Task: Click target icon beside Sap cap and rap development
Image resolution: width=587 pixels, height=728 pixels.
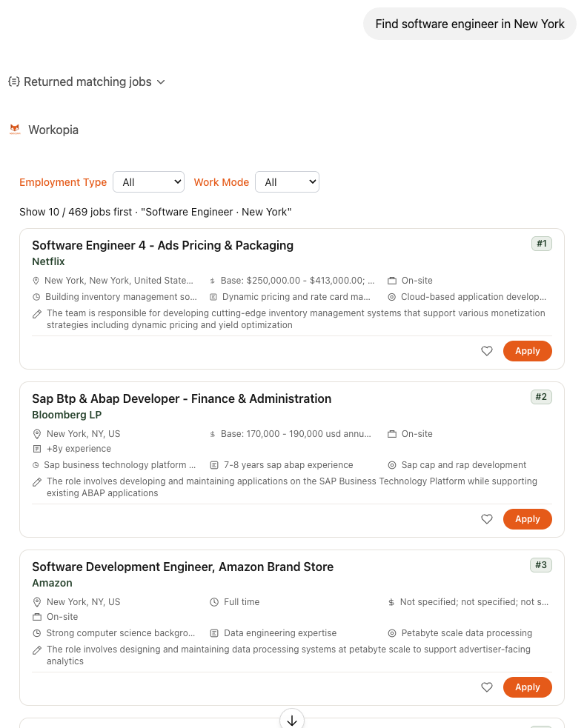Action: [x=392, y=465]
